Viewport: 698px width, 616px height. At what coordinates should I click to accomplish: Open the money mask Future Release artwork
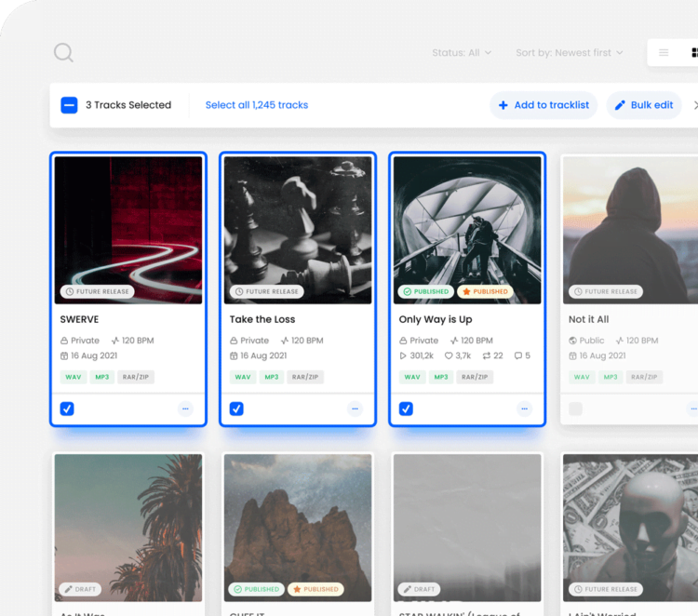630,528
